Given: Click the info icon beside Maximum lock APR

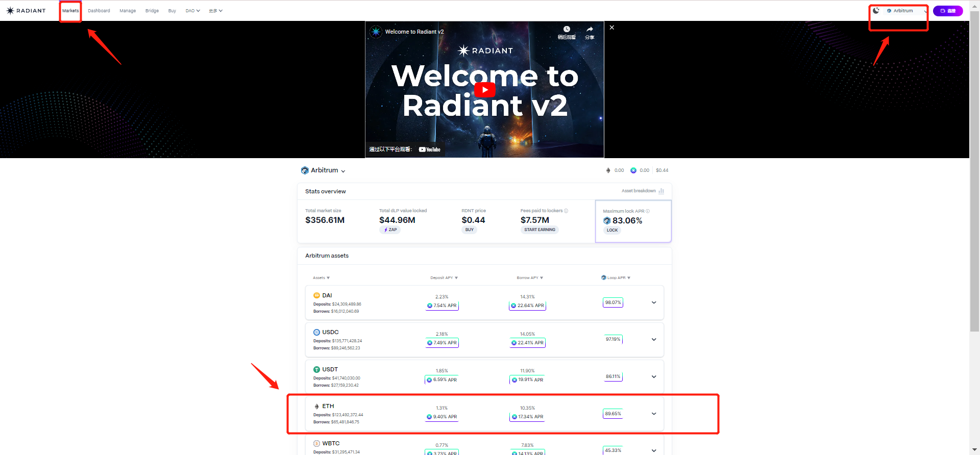Looking at the screenshot, I should [648, 211].
